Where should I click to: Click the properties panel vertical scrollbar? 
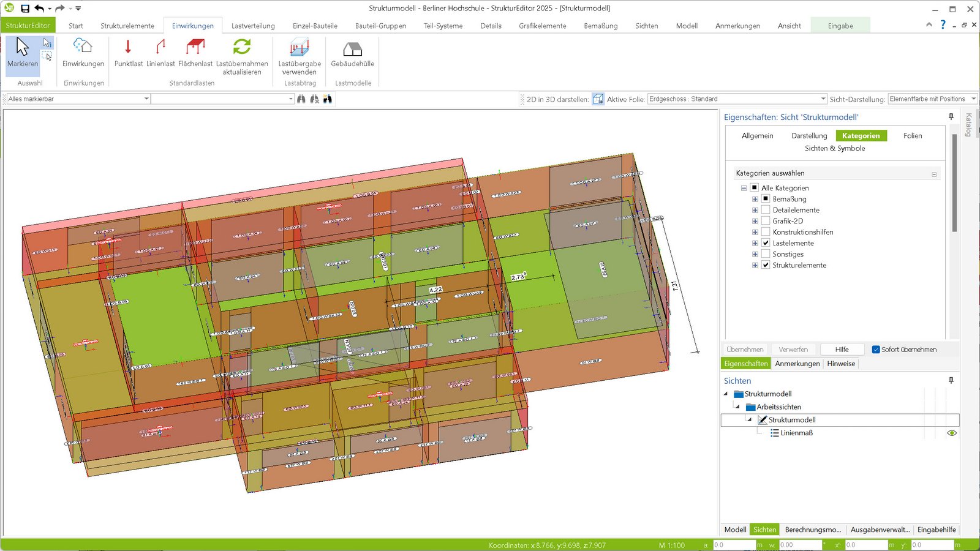[x=954, y=184]
